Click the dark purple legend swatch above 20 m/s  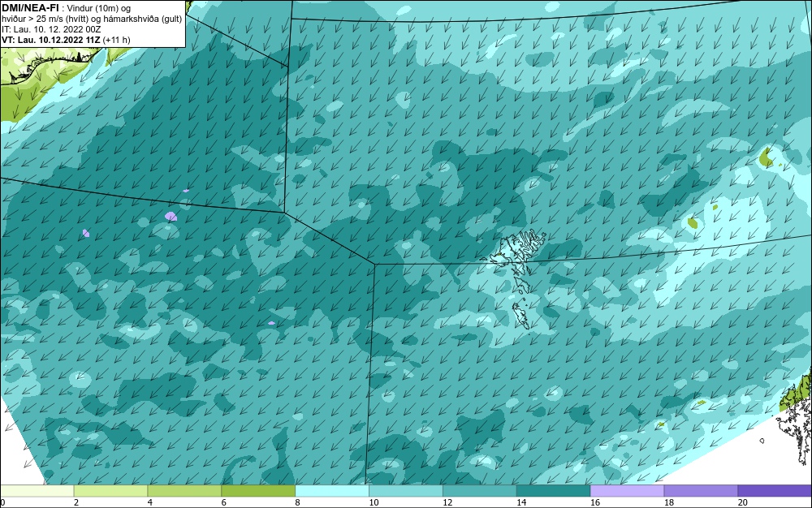[775, 491]
